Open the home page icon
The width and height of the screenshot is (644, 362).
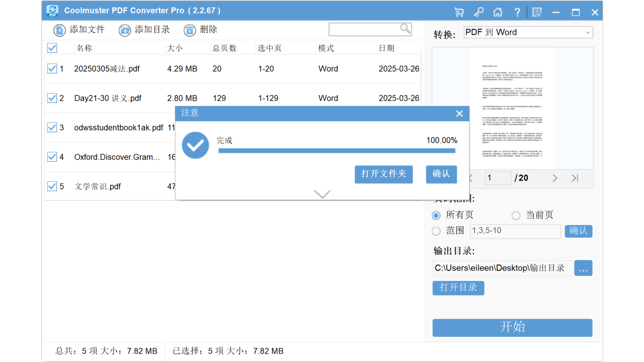498,12
